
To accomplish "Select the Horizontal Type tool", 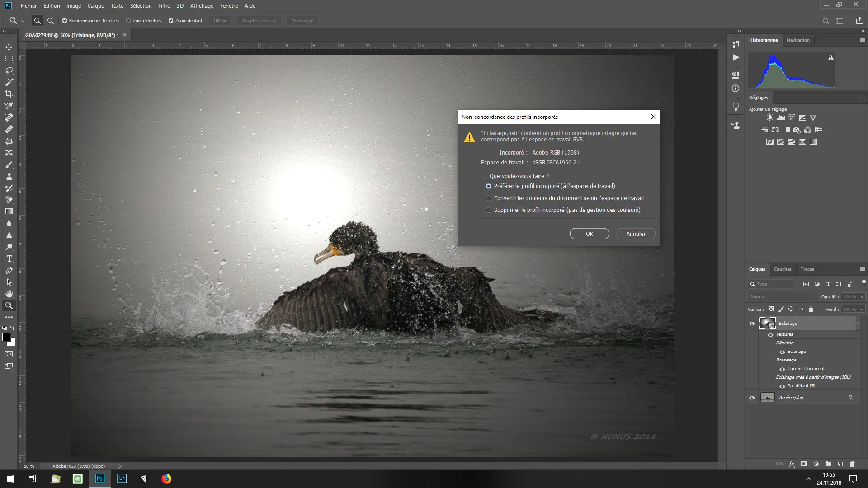I will [x=9, y=259].
